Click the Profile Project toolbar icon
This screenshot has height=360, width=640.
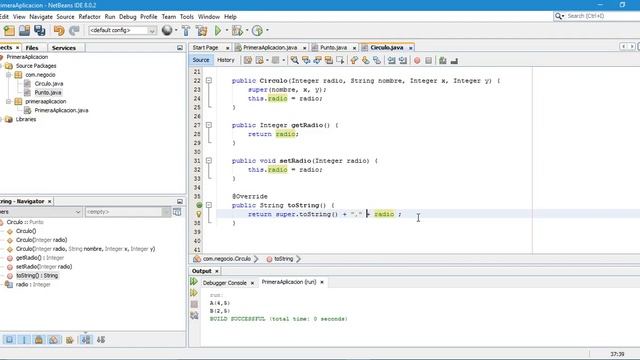tap(257, 31)
